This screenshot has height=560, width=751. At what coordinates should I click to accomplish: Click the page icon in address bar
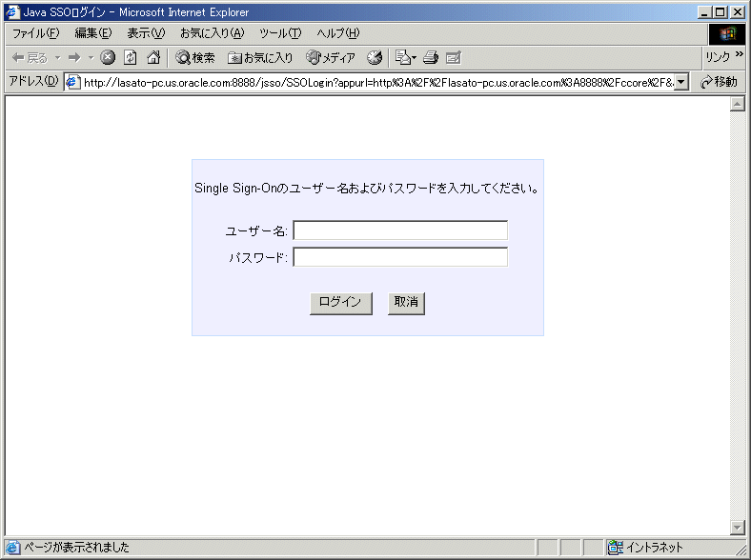pos(72,82)
